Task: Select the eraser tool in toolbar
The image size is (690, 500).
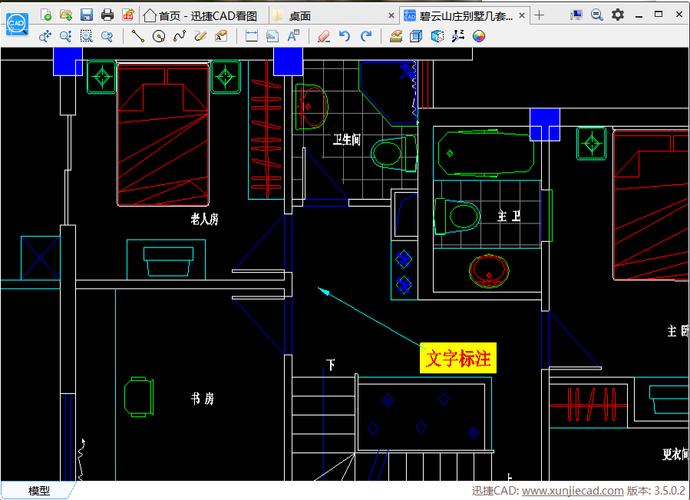Action: (322, 36)
